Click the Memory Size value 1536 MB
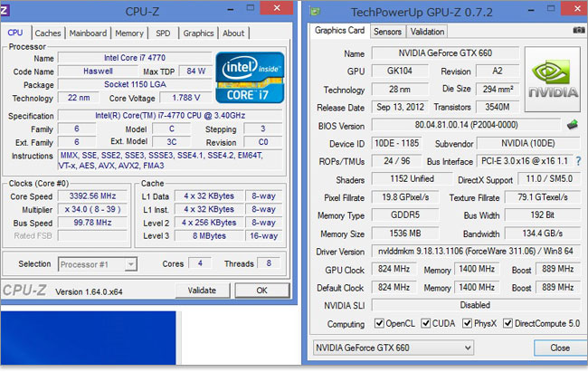Image resolution: width=588 pixels, height=372 pixels. (405, 234)
